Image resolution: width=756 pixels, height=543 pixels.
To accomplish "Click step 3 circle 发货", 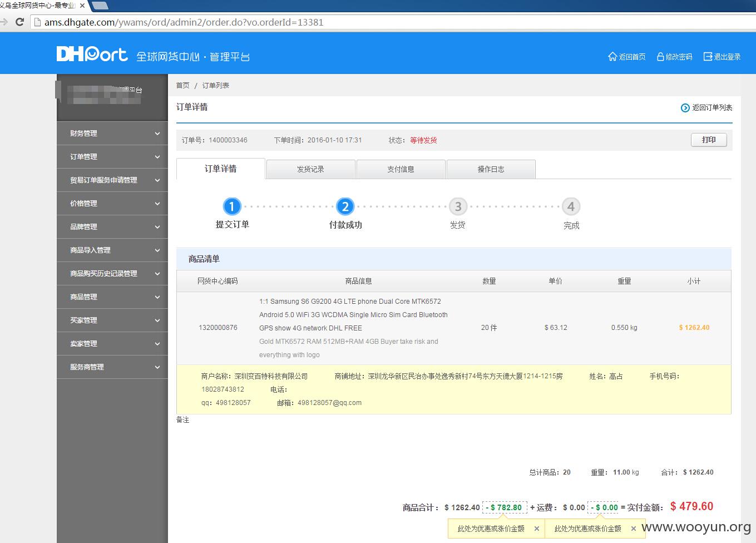I will (458, 206).
